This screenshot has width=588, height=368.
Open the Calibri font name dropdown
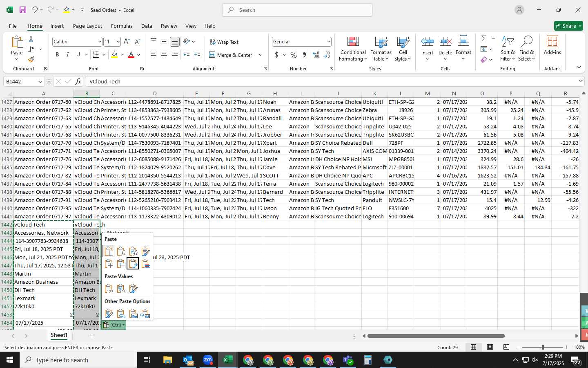coord(99,42)
